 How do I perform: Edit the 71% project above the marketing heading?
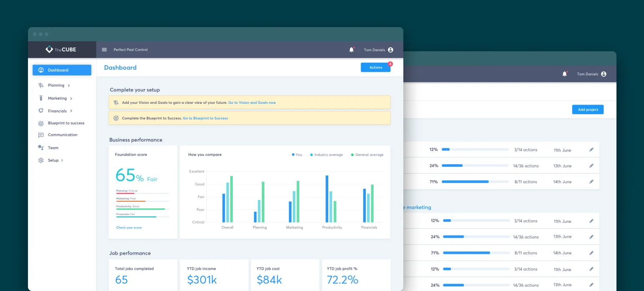pos(591,182)
